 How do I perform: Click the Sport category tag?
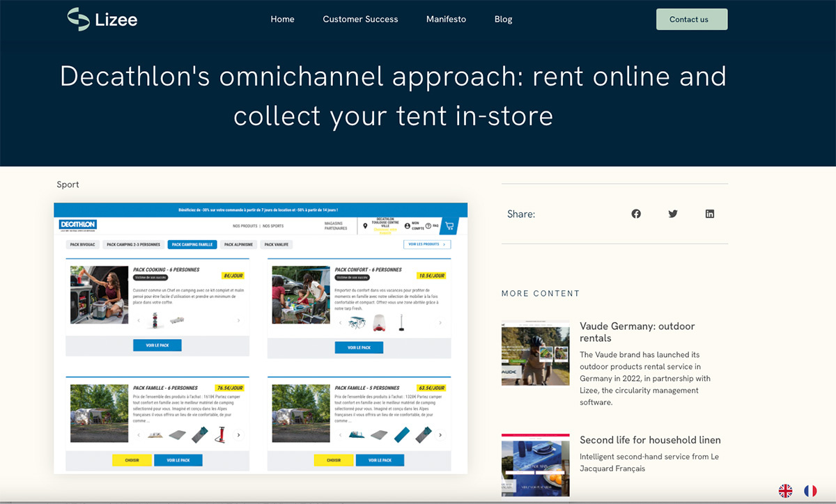coord(68,184)
